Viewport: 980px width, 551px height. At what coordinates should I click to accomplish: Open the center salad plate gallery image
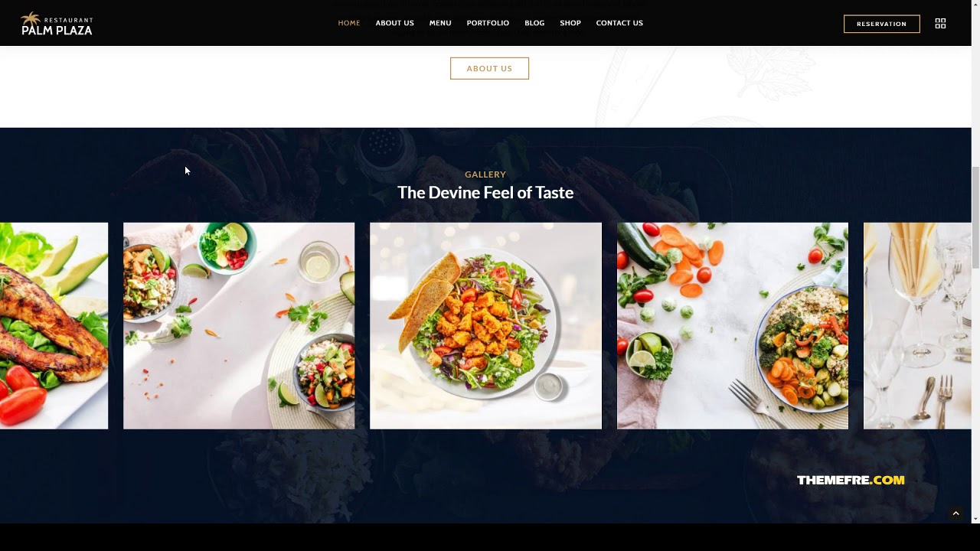point(485,326)
